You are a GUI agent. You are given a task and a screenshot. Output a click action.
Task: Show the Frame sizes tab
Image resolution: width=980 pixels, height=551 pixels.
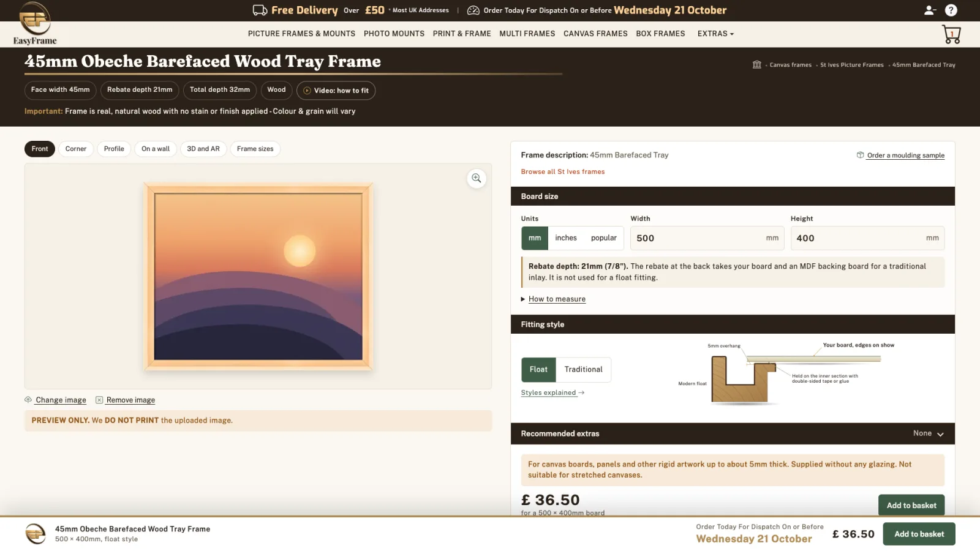(x=255, y=149)
